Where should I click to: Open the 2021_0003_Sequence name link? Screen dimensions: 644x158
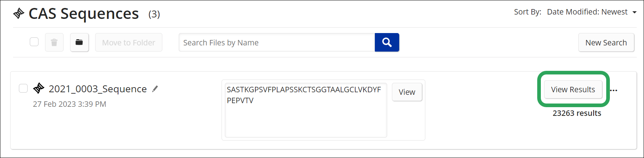point(98,89)
